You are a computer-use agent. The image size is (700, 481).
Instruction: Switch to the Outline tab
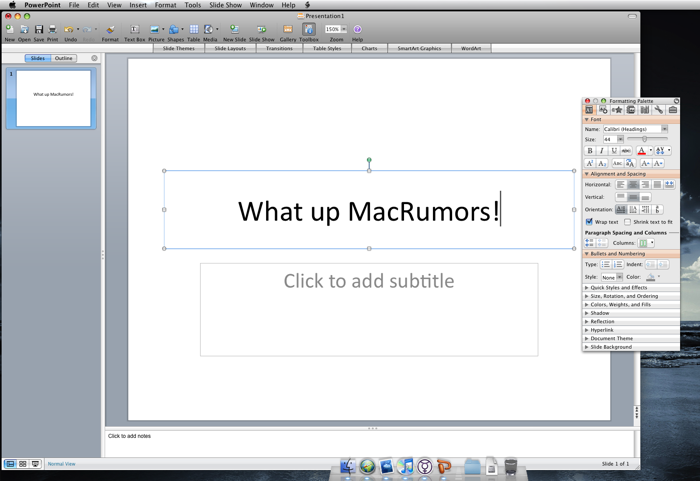tap(63, 58)
